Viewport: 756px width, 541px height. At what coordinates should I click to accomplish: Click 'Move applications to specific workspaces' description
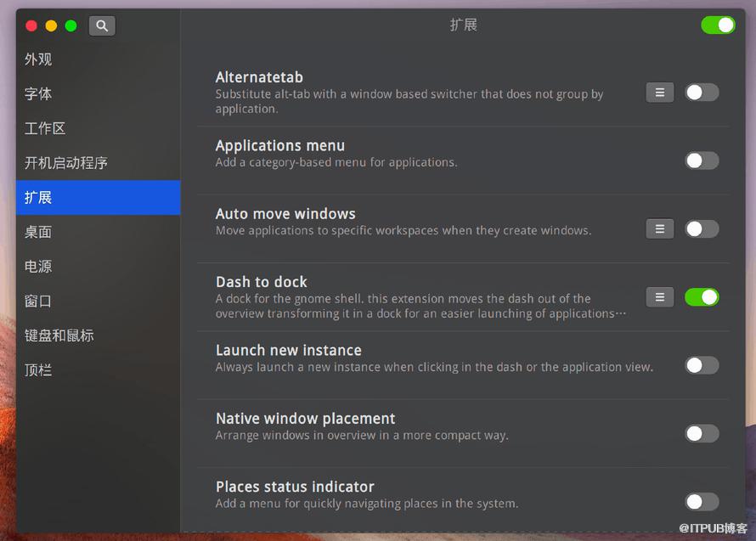pyautogui.click(x=403, y=230)
